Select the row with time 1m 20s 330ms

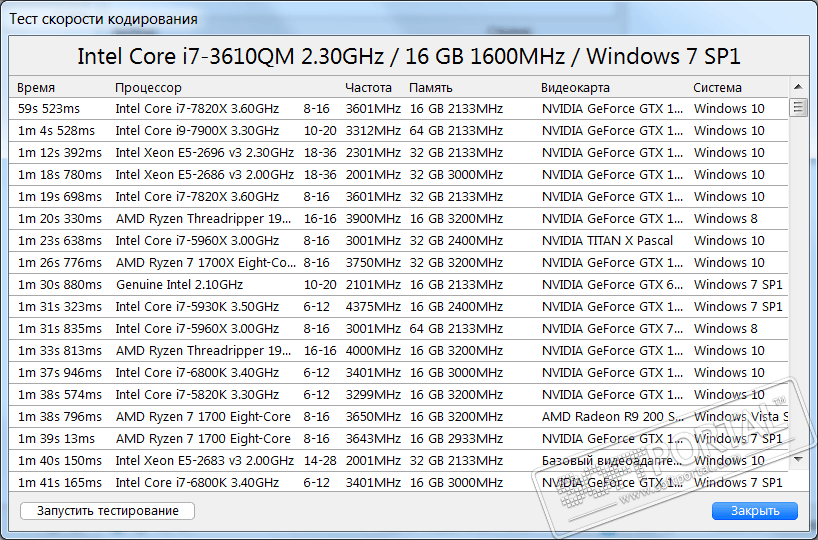click(x=398, y=219)
